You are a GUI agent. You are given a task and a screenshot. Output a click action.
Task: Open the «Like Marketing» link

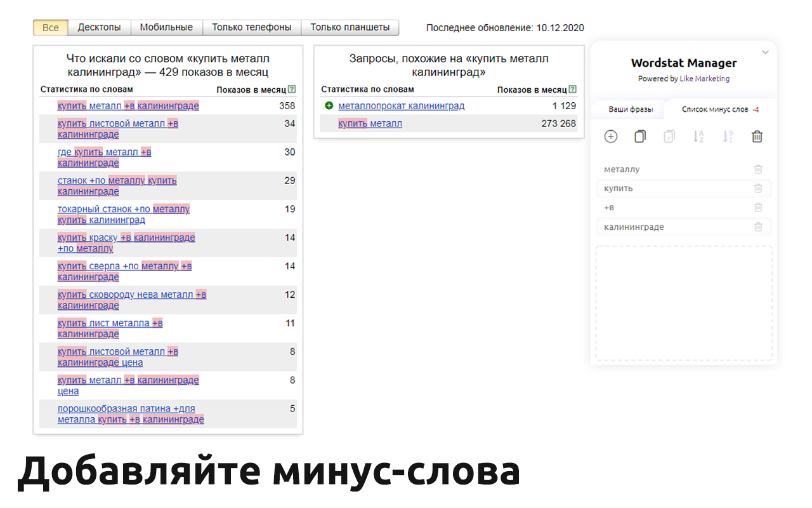tap(704, 79)
